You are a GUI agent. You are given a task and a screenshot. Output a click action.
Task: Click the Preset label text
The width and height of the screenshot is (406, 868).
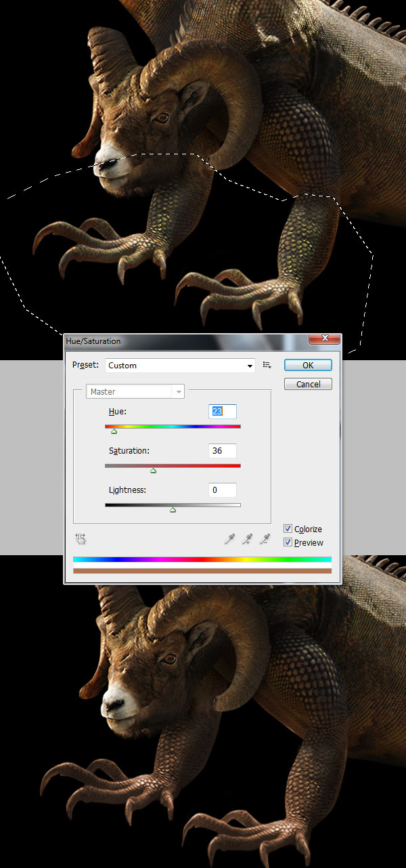85,365
